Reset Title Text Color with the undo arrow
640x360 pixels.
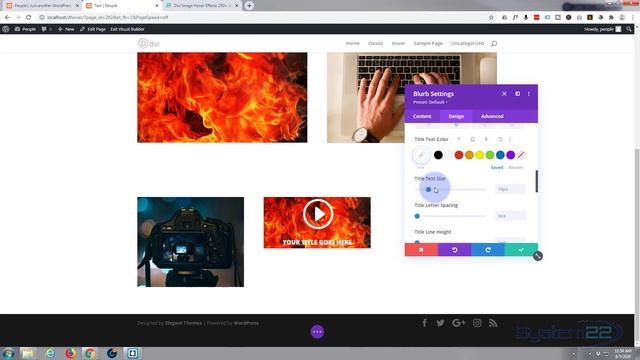click(x=500, y=140)
